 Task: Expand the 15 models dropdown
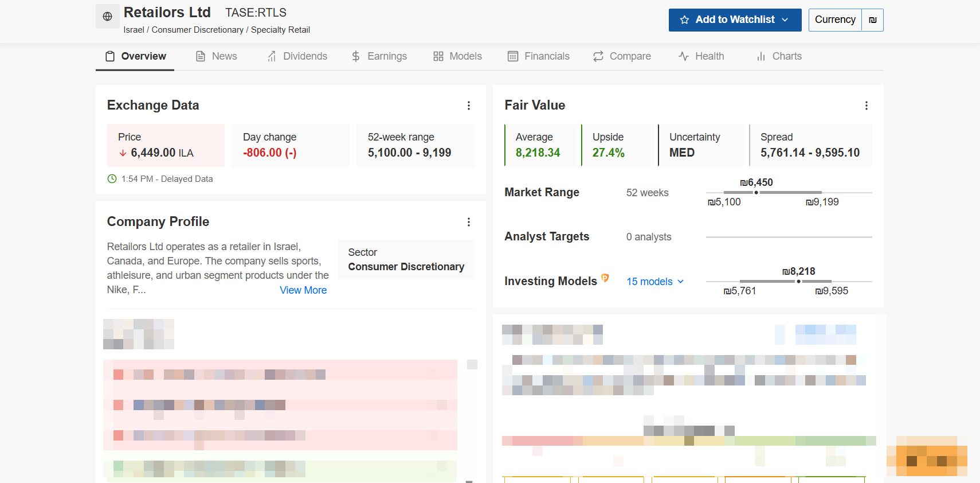click(x=655, y=282)
